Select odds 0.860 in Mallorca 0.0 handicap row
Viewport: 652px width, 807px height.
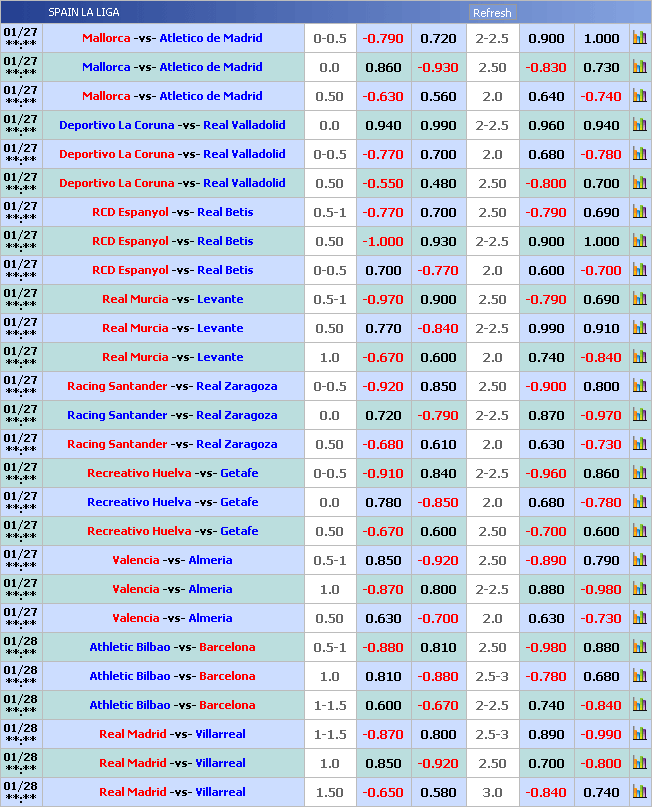(383, 67)
